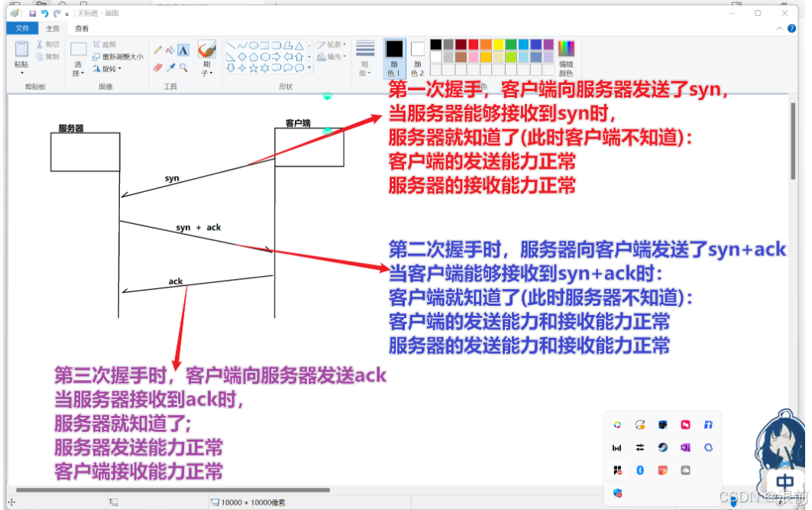This screenshot has height=510, width=812.
Task: Select the Cloud callout shape
Action: click(x=299, y=68)
